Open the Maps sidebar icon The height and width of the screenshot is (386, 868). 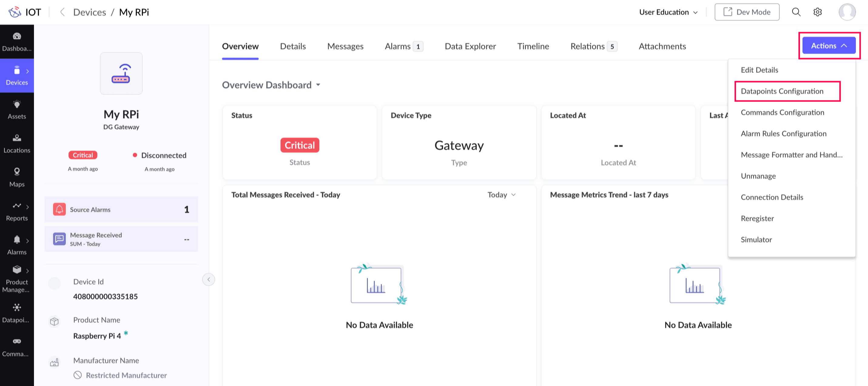17,177
